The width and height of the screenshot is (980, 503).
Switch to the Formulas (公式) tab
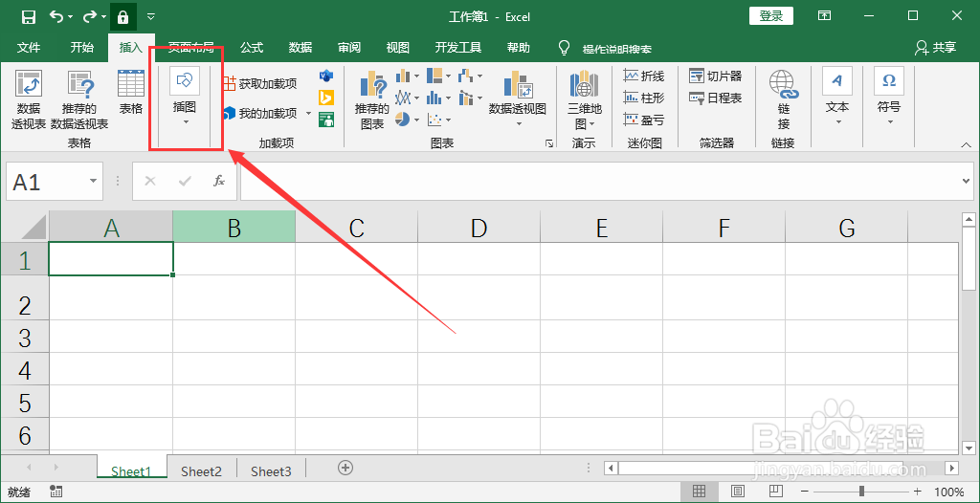click(252, 48)
